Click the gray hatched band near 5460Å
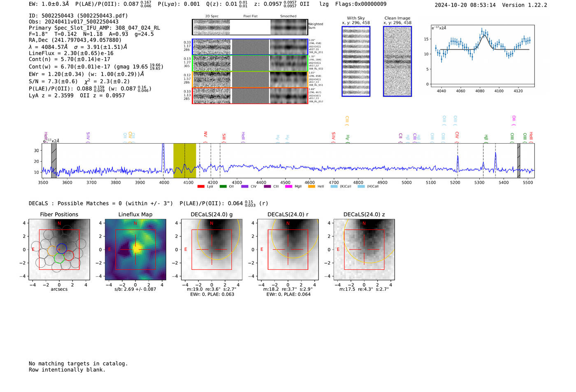The width and height of the screenshot is (576, 392). click(519, 160)
